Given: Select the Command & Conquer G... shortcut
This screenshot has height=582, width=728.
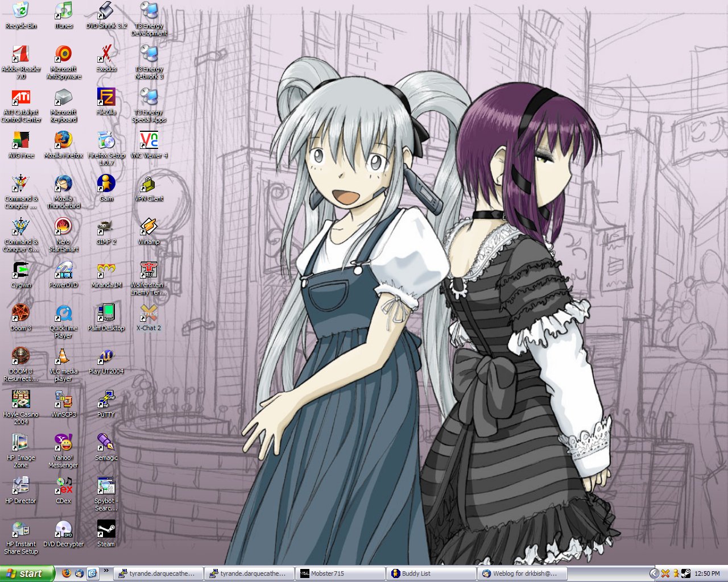Looking at the screenshot, I should tap(21, 235).
